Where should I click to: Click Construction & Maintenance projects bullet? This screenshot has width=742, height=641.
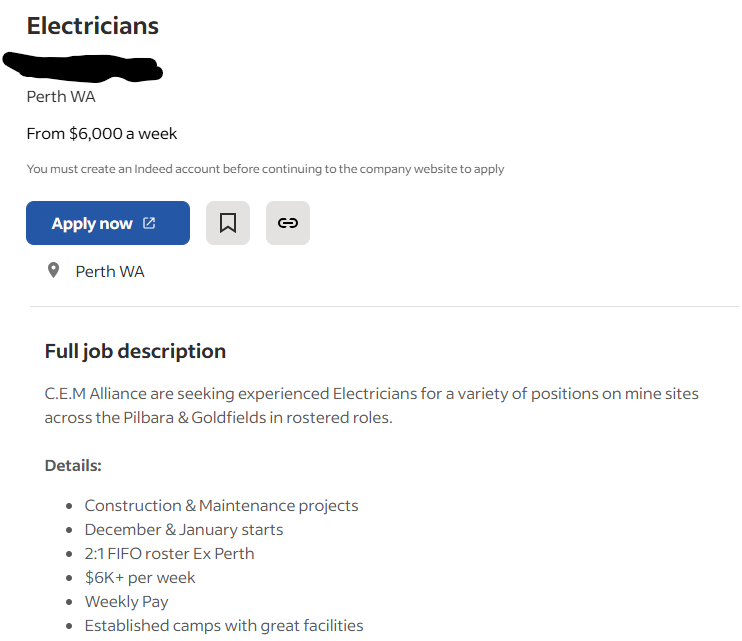point(221,505)
